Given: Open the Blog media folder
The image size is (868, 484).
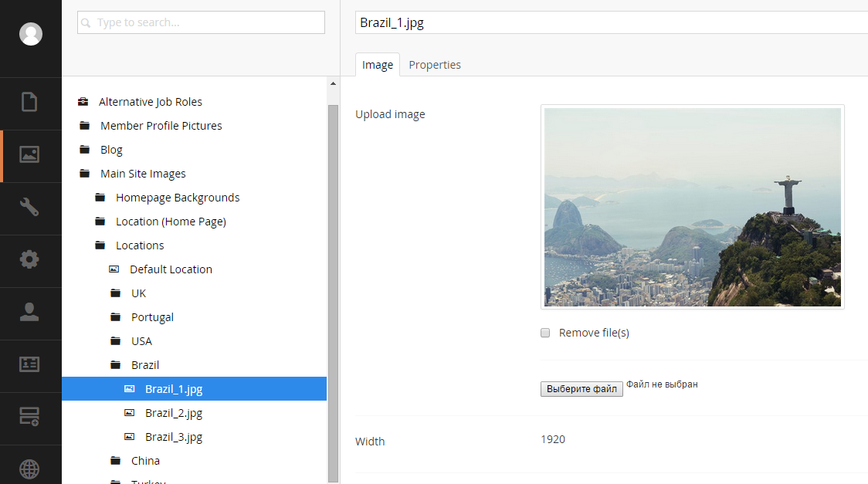Looking at the screenshot, I should pos(111,149).
